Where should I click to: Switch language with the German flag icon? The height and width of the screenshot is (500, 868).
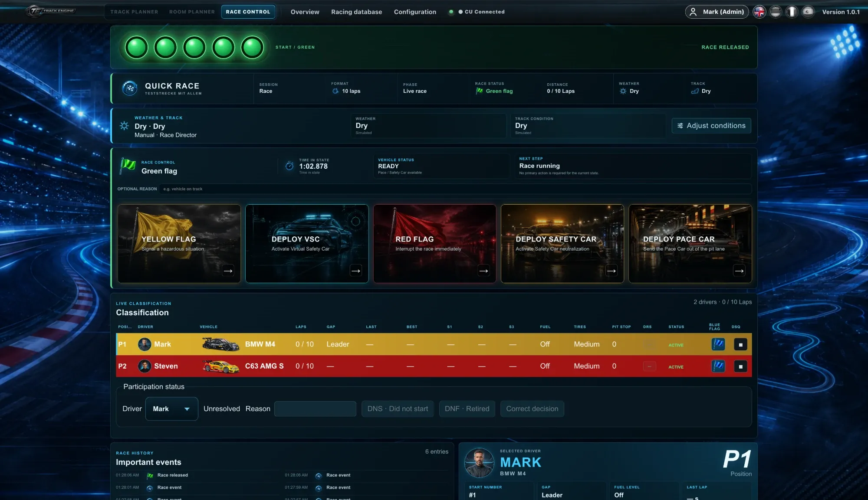(775, 12)
